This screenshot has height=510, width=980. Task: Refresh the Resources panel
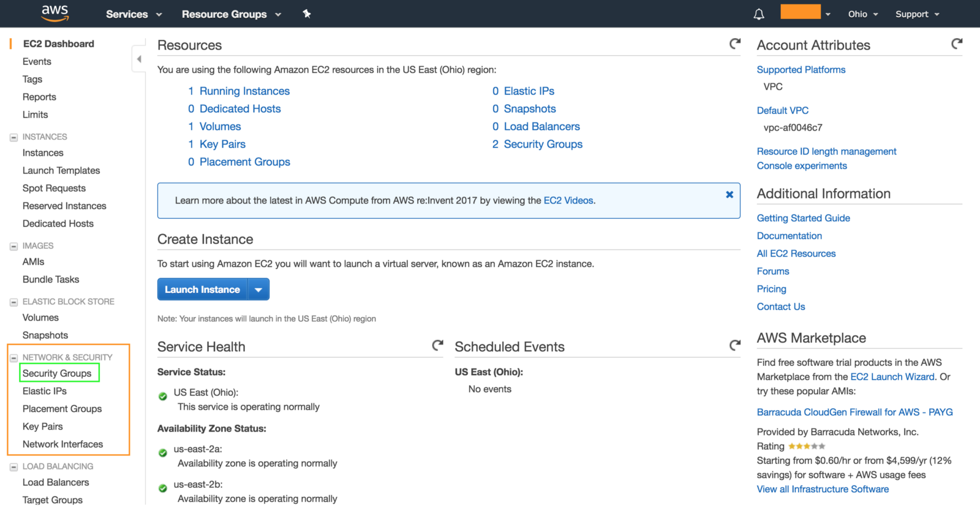tap(735, 44)
